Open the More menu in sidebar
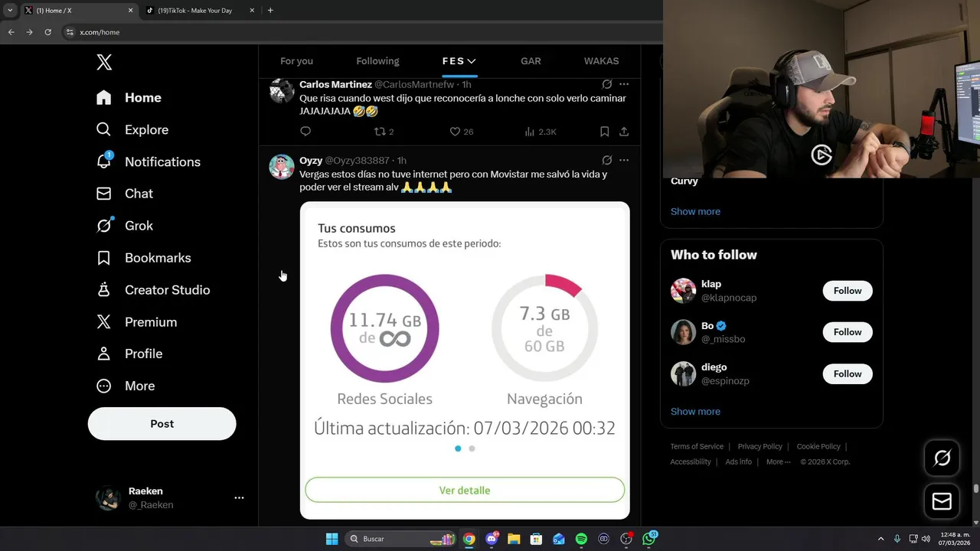Screen dimensions: 980x551 125,386
